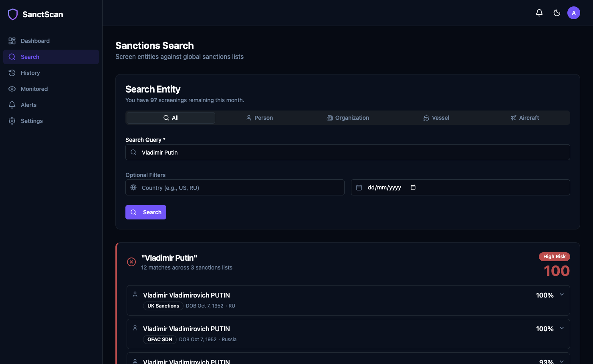593x364 pixels.
Task: Expand the OFAC SDN result chevron
Action: pyautogui.click(x=561, y=328)
